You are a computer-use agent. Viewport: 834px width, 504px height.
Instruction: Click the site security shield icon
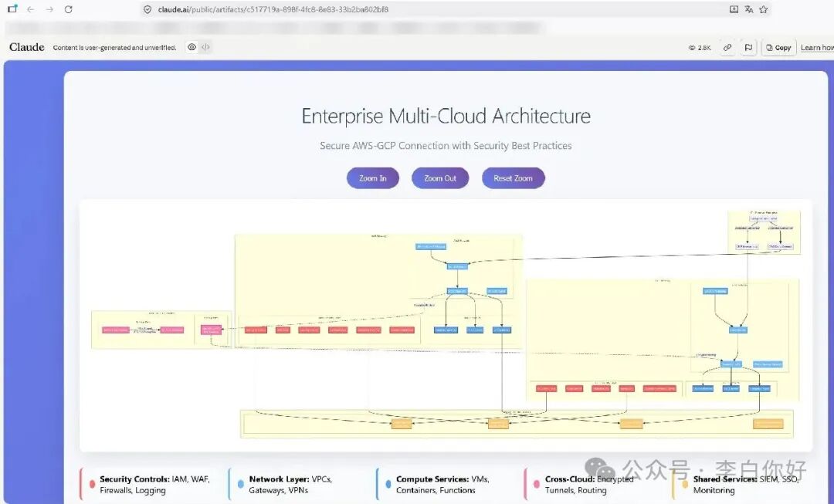click(147, 9)
